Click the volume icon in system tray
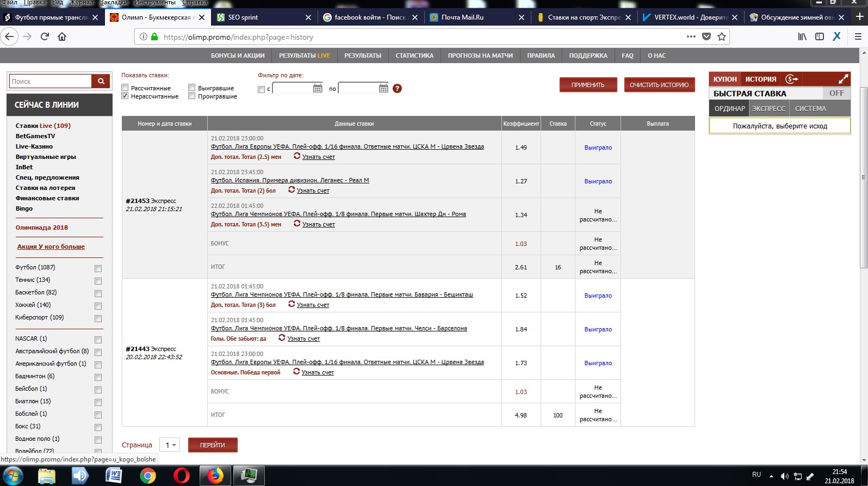Screen dimensions: 868x486 pyautogui.click(x=784, y=476)
